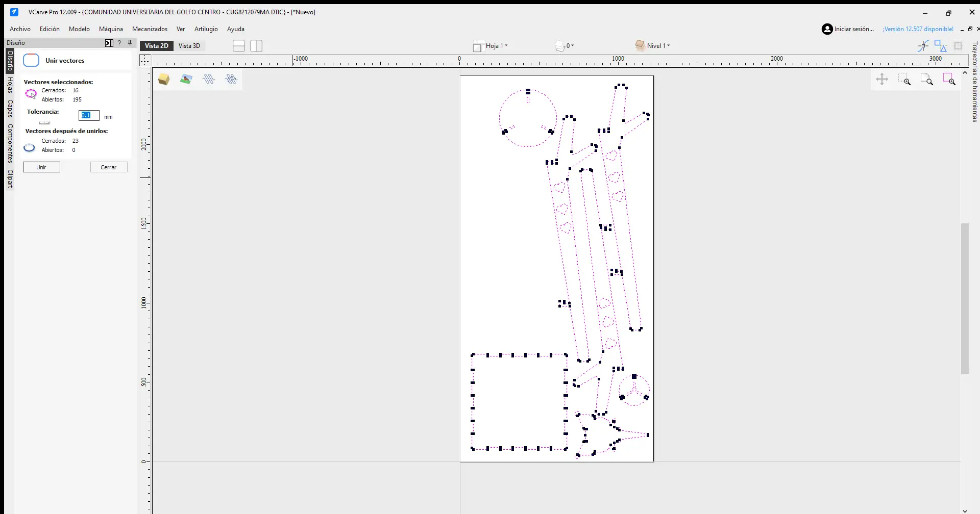Viewport: 980px width, 514px height.
Task: Open the Archivo menu
Action: pos(20,29)
